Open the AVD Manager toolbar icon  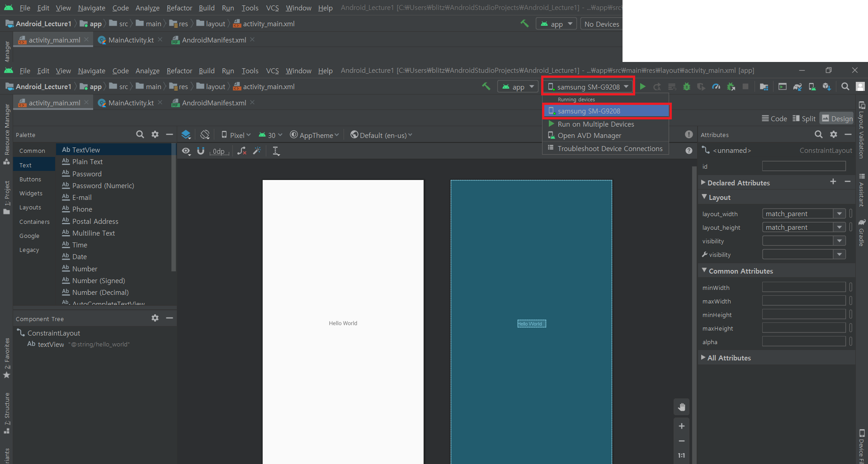812,86
